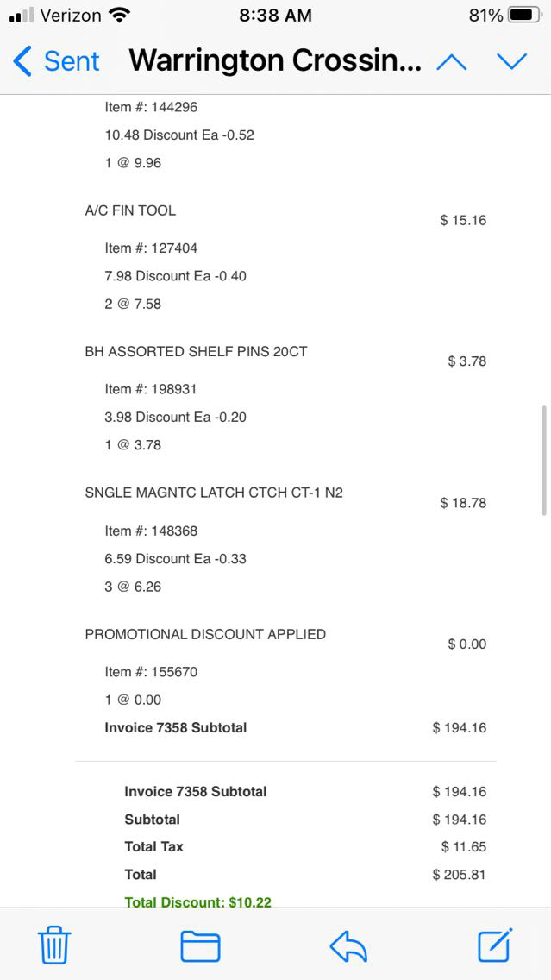
Task: Jump to next message with down chevron
Action: (x=511, y=61)
